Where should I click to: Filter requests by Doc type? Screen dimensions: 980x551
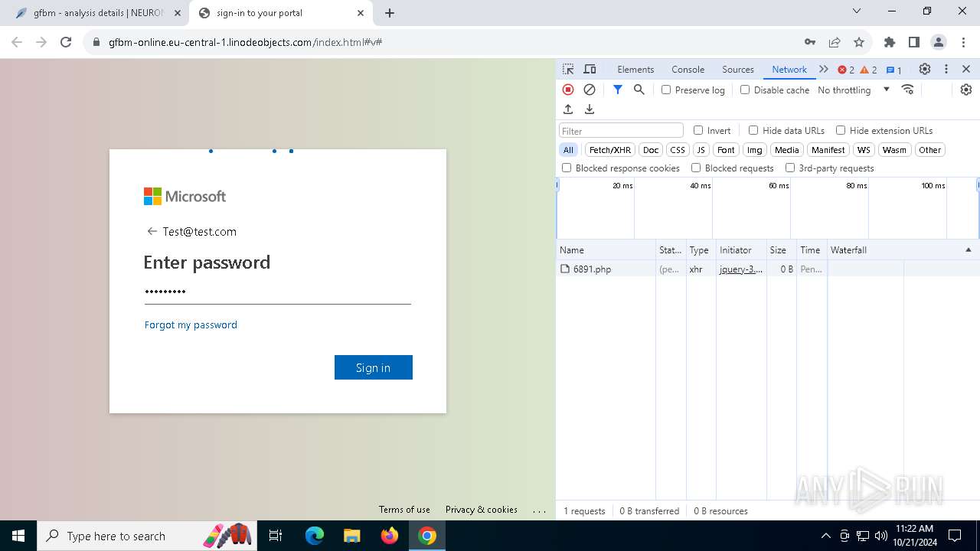click(651, 150)
